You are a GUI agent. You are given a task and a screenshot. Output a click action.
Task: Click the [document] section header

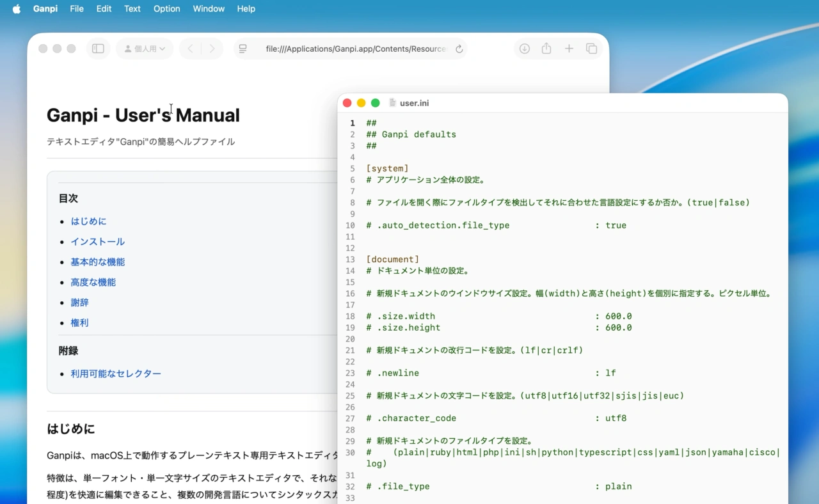(x=393, y=259)
